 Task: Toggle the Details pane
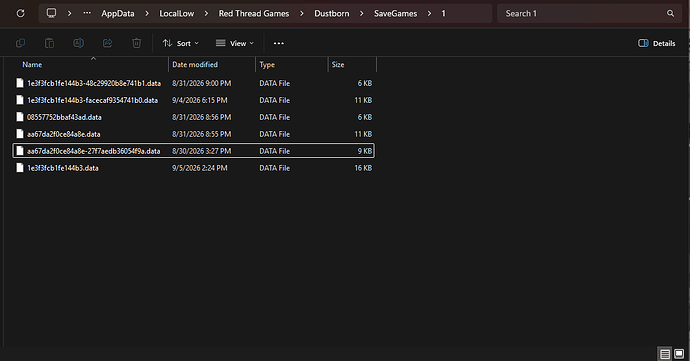pos(657,43)
